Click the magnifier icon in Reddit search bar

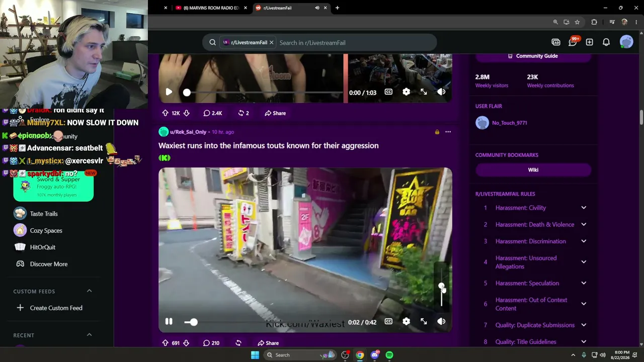[213, 43]
